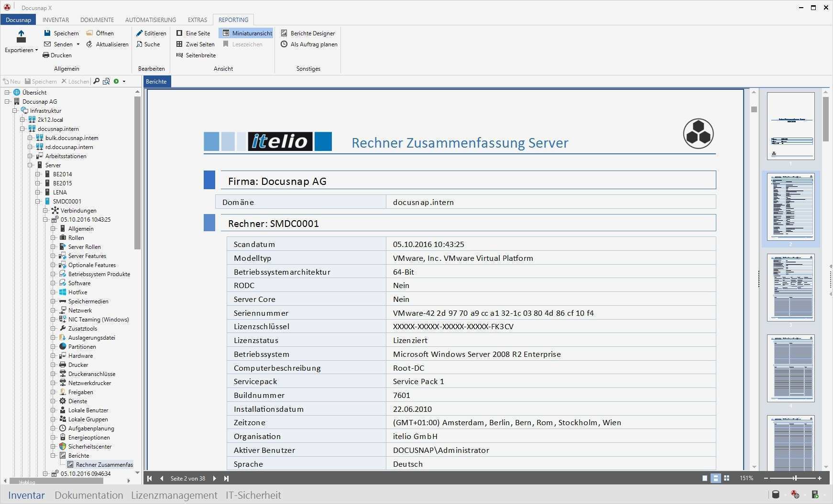Collapse the SMDC0001 server node
The width and height of the screenshot is (833, 504).
(x=38, y=201)
